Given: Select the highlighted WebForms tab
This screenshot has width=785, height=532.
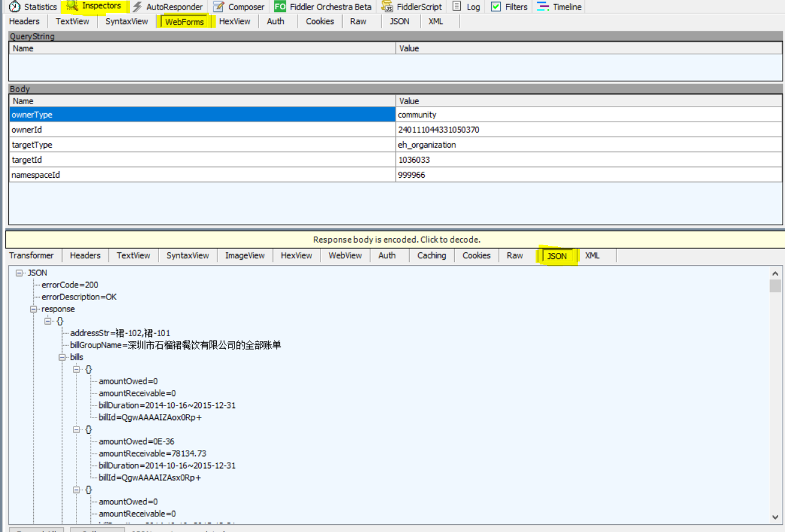Looking at the screenshot, I should coord(184,22).
